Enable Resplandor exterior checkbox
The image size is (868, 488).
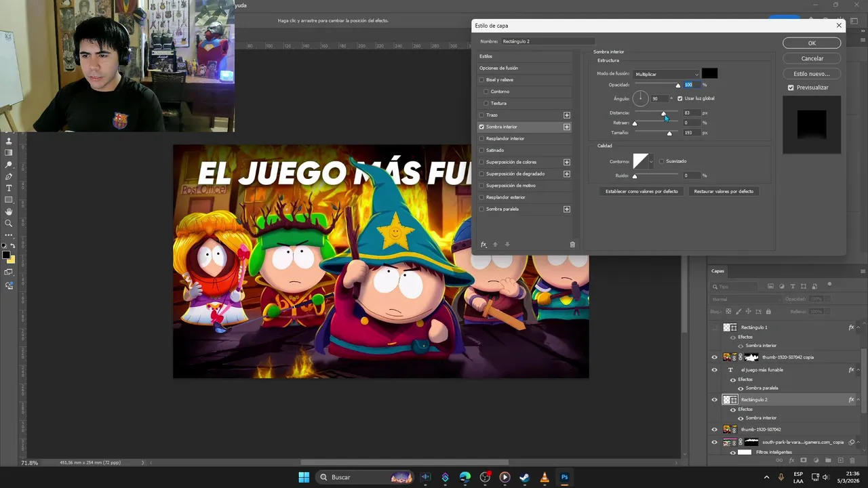pos(481,197)
